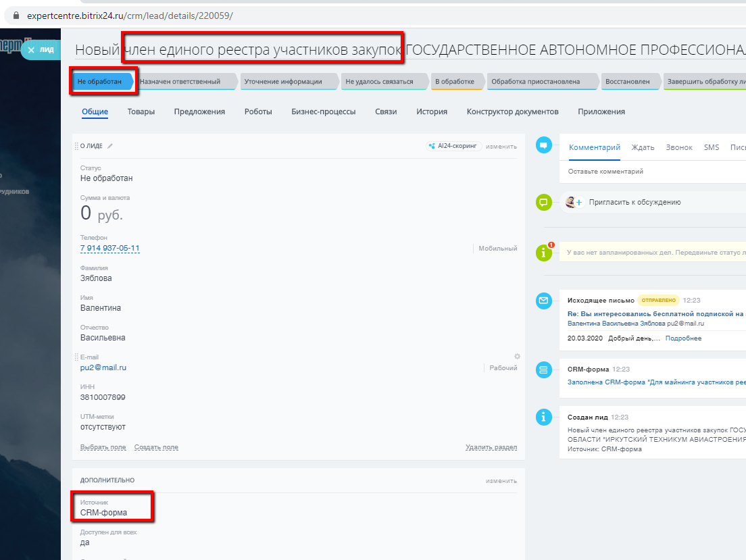Click ОТПРАВЛЕНО status badge
The image size is (746, 560).
pyautogui.click(x=658, y=300)
